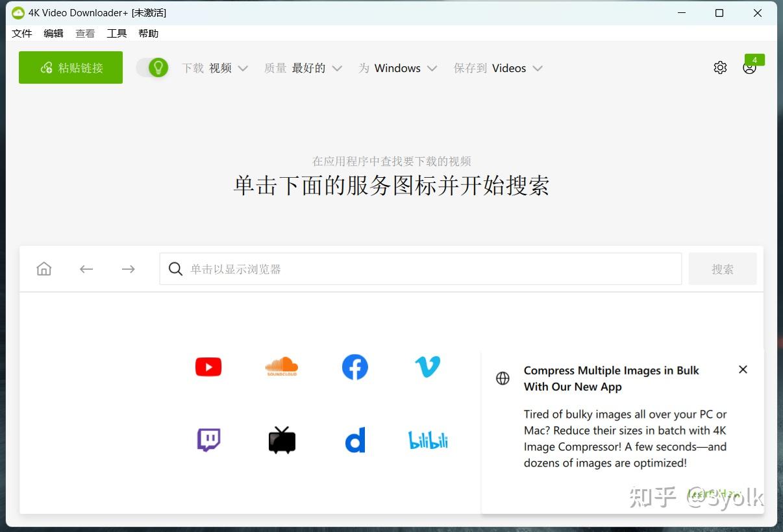
Task: Open the black TV service icon
Action: [x=282, y=440]
